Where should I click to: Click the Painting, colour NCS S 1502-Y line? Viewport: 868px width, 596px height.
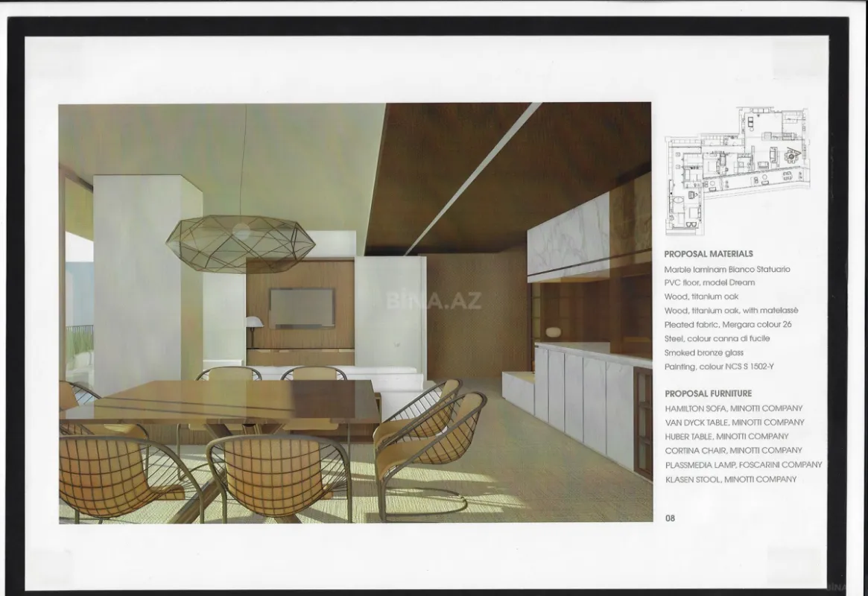pos(723,366)
